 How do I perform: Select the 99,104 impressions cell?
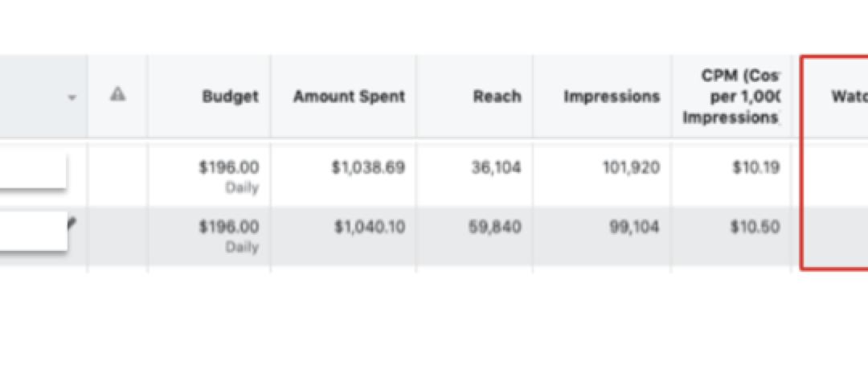[x=634, y=228]
